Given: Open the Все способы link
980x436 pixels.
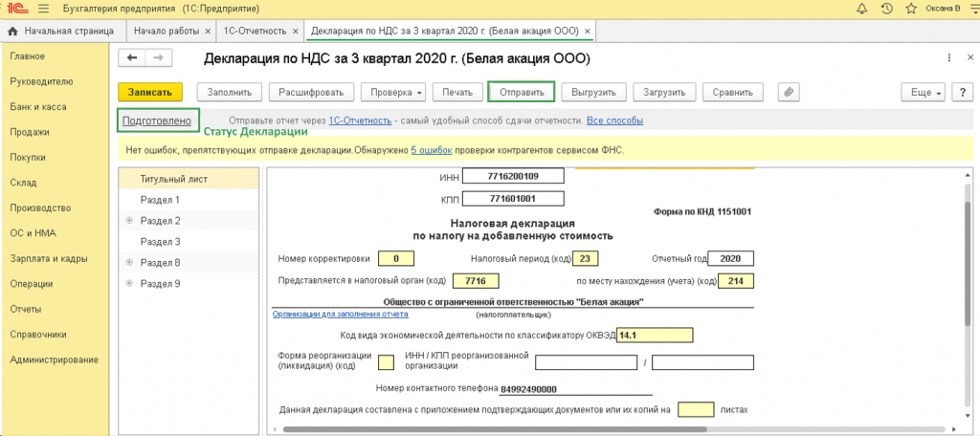Looking at the screenshot, I should click(615, 120).
